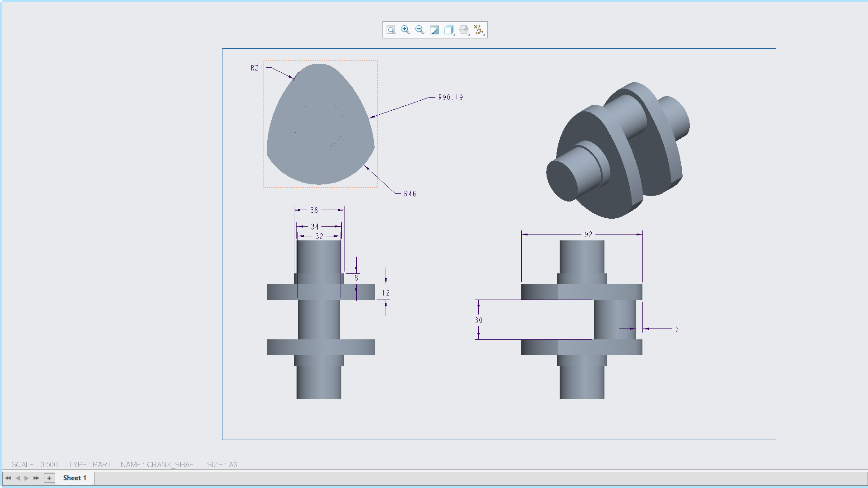Add a new sheet with the plus button

point(48,478)
